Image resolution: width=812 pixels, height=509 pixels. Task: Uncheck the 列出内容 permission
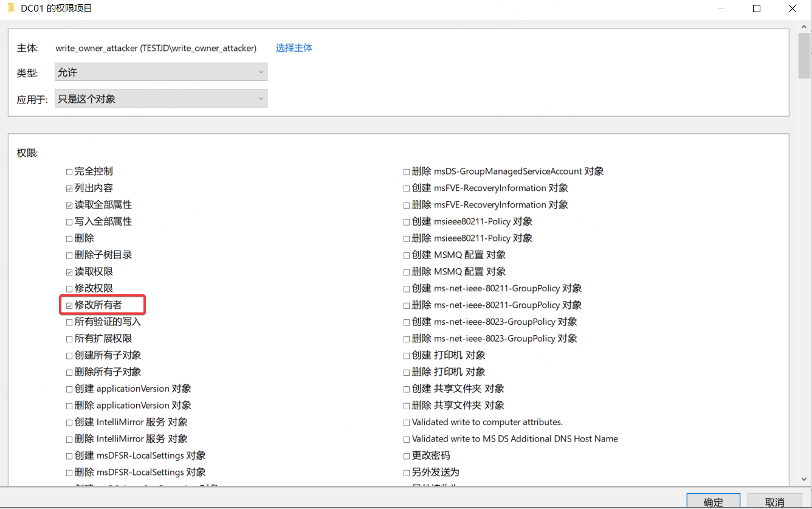(x=69, y=189)
